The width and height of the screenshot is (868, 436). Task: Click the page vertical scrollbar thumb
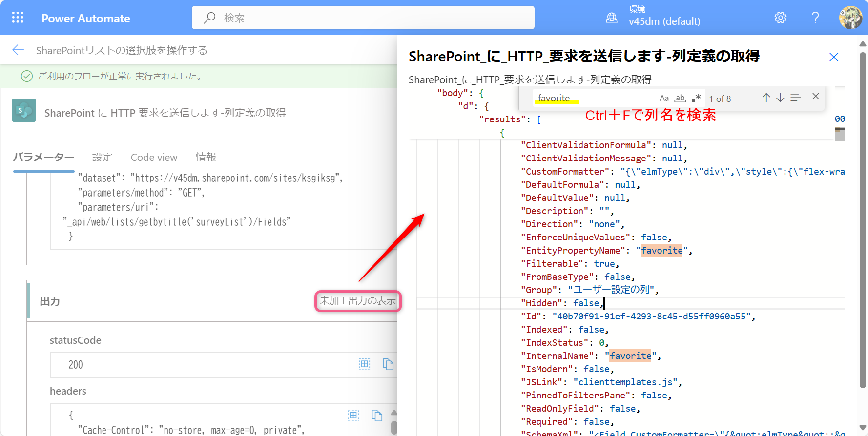tap(863, 220)
